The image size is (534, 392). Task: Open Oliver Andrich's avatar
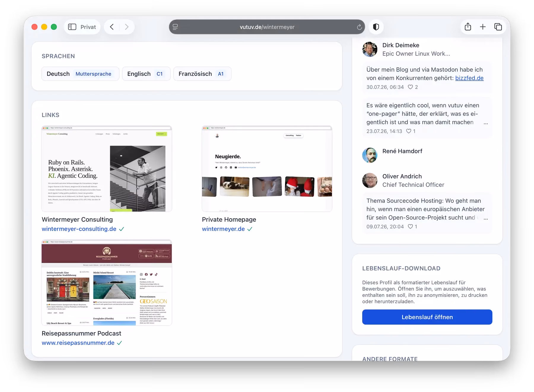[x=370, y=180]
